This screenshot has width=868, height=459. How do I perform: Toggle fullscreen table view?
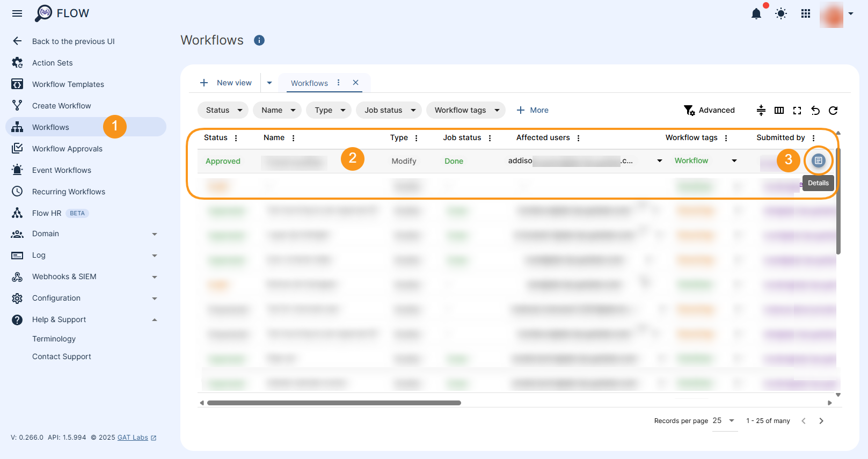797,111
